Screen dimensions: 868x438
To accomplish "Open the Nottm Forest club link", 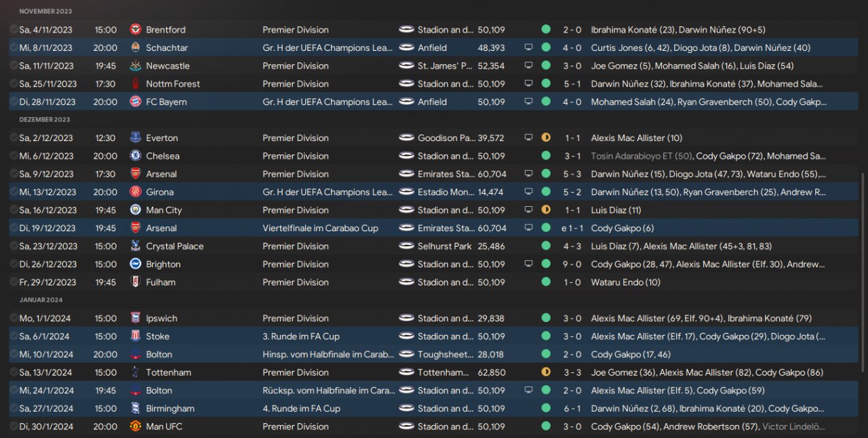I will [173, 84].
